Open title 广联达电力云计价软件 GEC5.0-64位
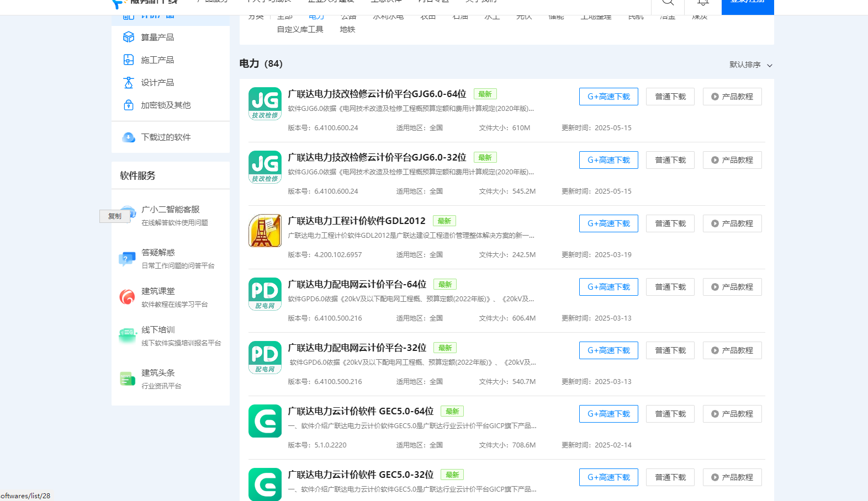The height and width of the screenshot is (501, 868). pos(361,411)
